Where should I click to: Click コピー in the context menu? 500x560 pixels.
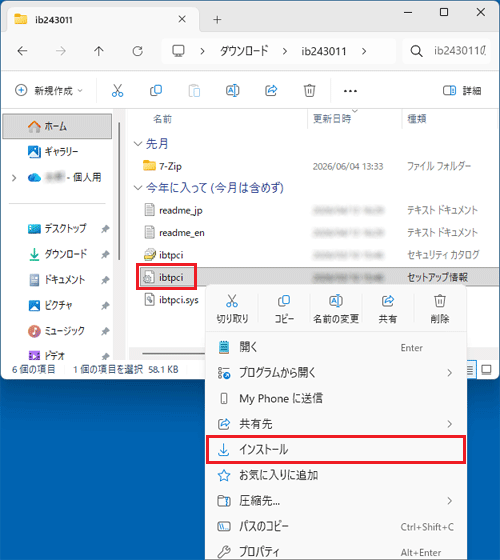coord(284,309)
